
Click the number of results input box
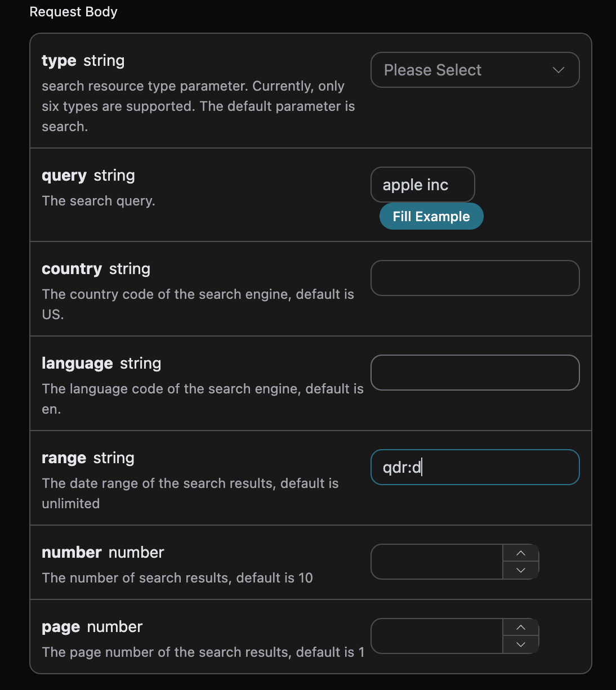(x=437, y=562)
